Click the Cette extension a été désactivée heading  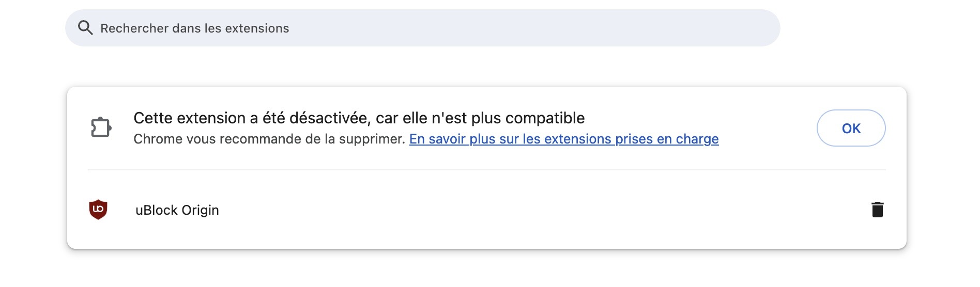[359, 118]
